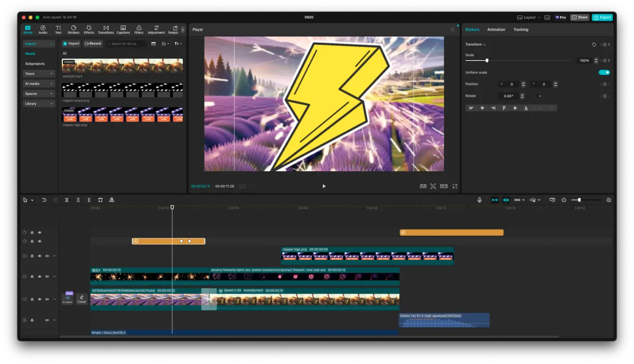
Task: Switch to the Animation tab
Action: 496,30
